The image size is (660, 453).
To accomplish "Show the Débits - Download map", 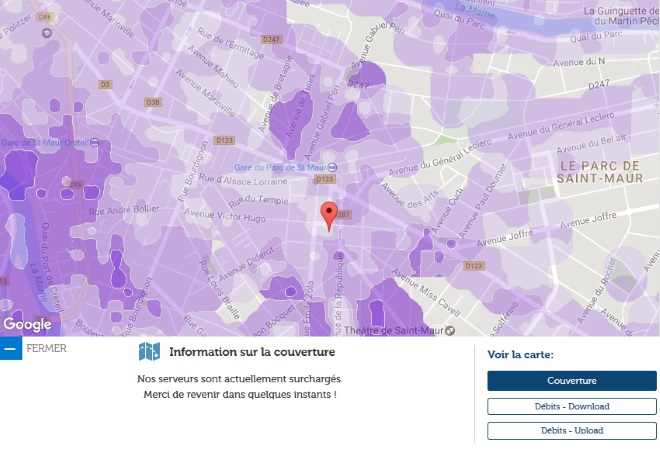I will click(x=572, y=407).
